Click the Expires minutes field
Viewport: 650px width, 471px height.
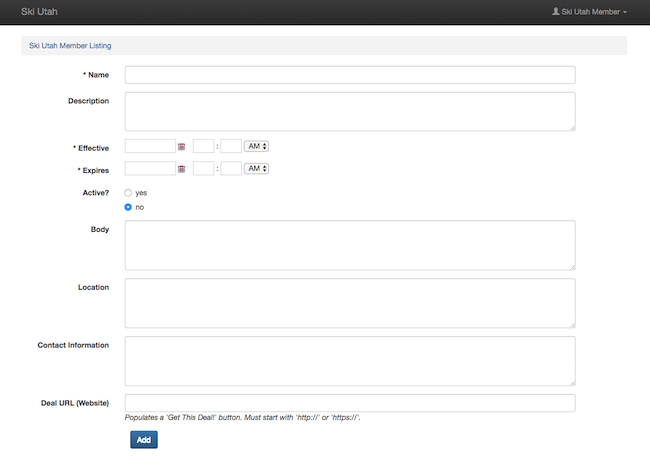point(231,169)
